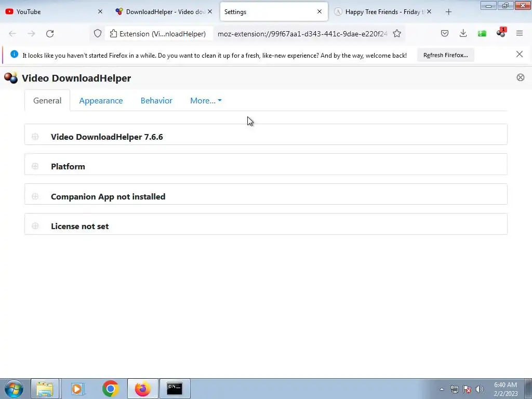The image size is (532, 399).
Task: Close the YouTube browser tab
Action: 100,11
